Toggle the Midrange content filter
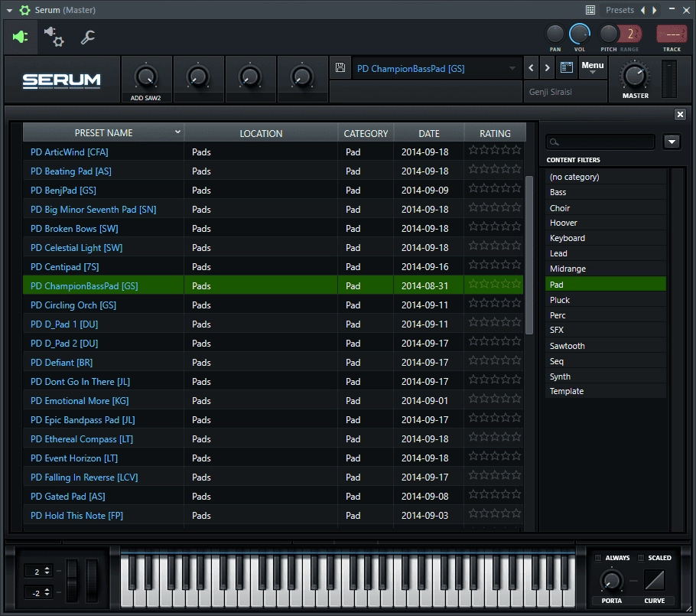Screen dimensions: 696x616 pos(606,269)
